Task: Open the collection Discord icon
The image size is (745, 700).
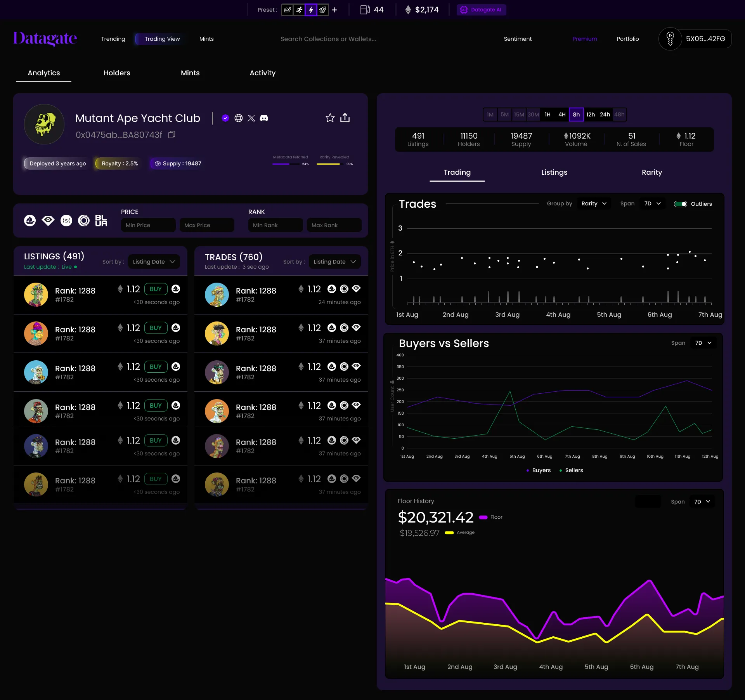Action: click(264, 118)
